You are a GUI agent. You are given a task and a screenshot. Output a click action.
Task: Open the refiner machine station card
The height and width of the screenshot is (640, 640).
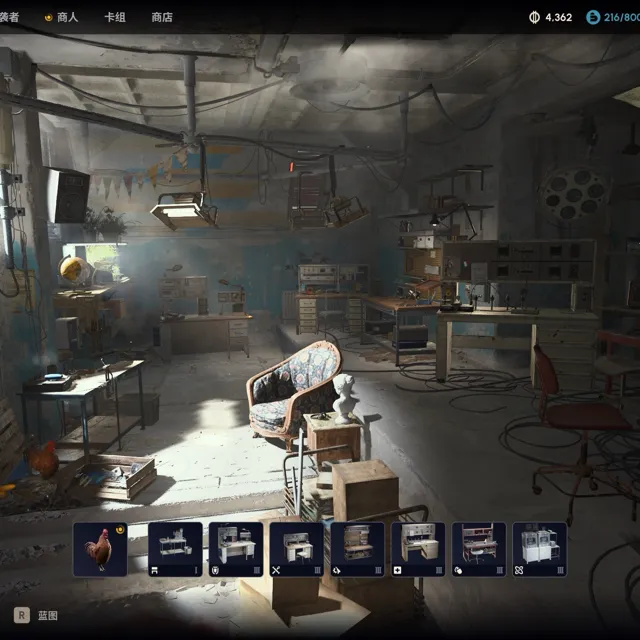point(540,549)
